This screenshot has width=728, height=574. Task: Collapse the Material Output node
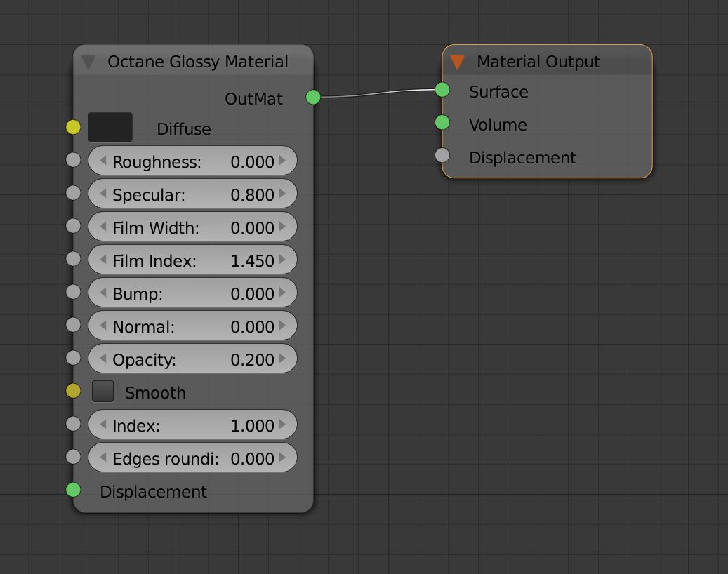457,62
